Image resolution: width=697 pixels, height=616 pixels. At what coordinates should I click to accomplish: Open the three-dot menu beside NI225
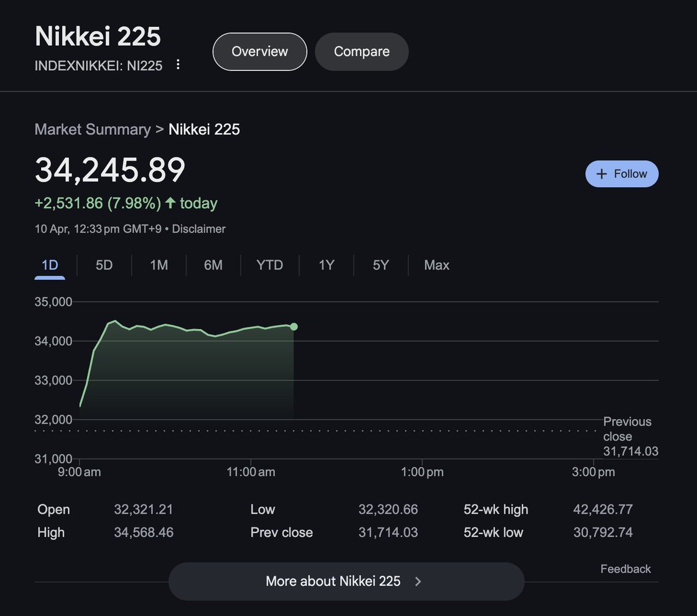point(178,65)
